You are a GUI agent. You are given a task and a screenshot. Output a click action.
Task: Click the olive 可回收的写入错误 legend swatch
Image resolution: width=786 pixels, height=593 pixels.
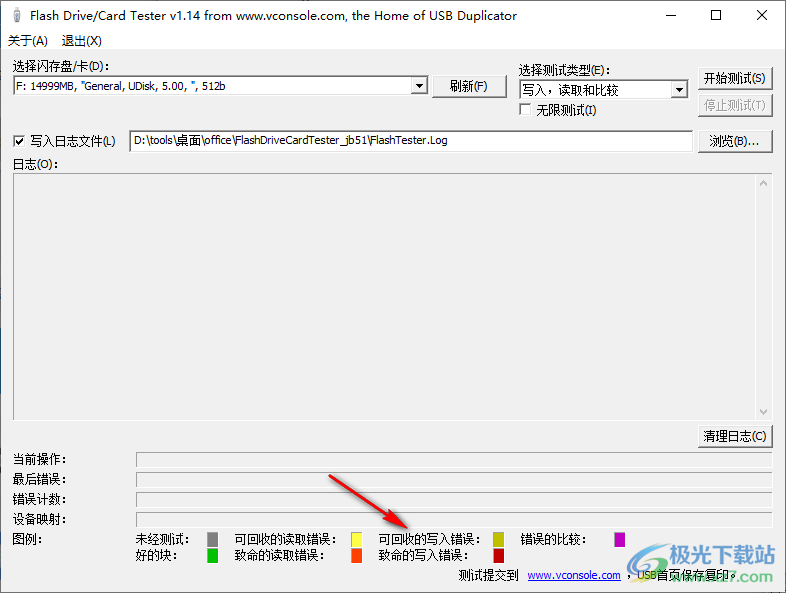click(498, 539)
